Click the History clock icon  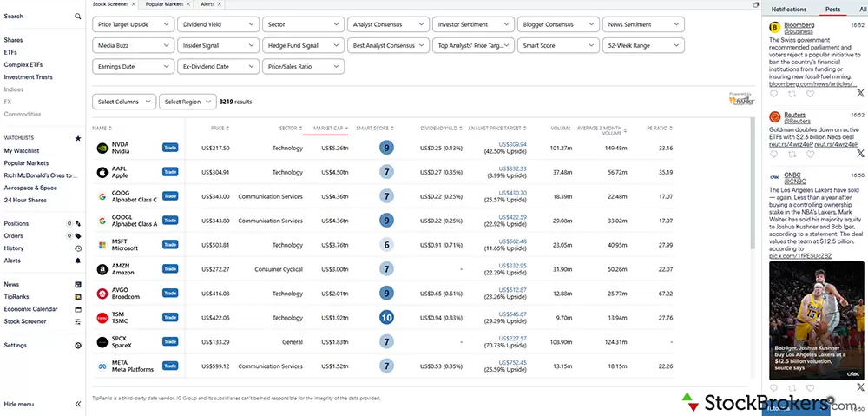[78, 248]
